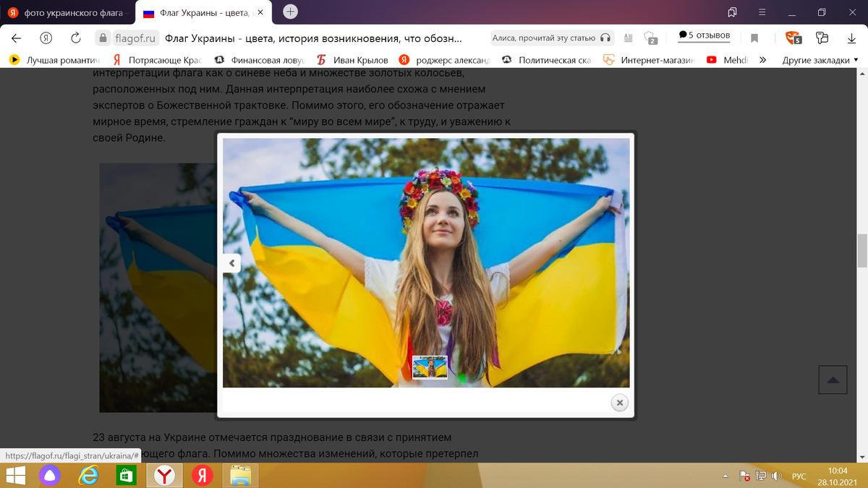This screenshot has width=868, height=488.
Task: Open the ad blocker extension showing 5 blocked
Action: (x=793, y=37)
